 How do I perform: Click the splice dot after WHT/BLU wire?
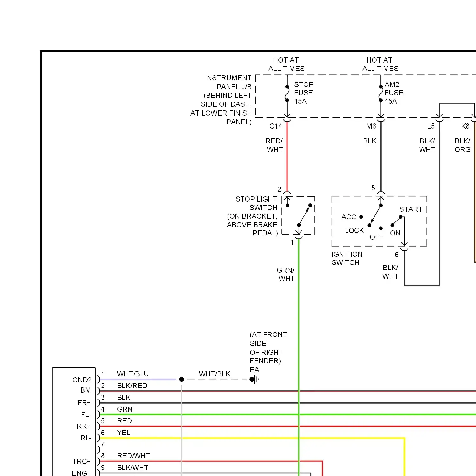coord(182,380)
